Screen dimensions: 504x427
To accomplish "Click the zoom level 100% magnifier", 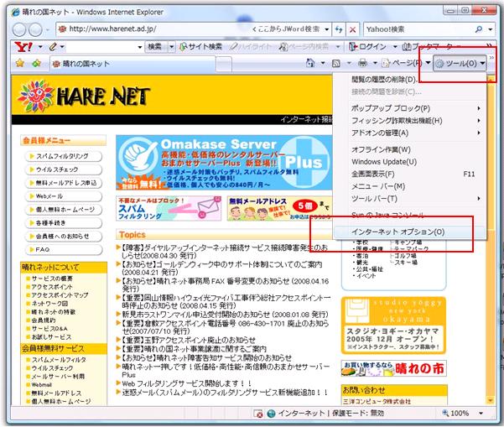I will click(x=445, y=413).
